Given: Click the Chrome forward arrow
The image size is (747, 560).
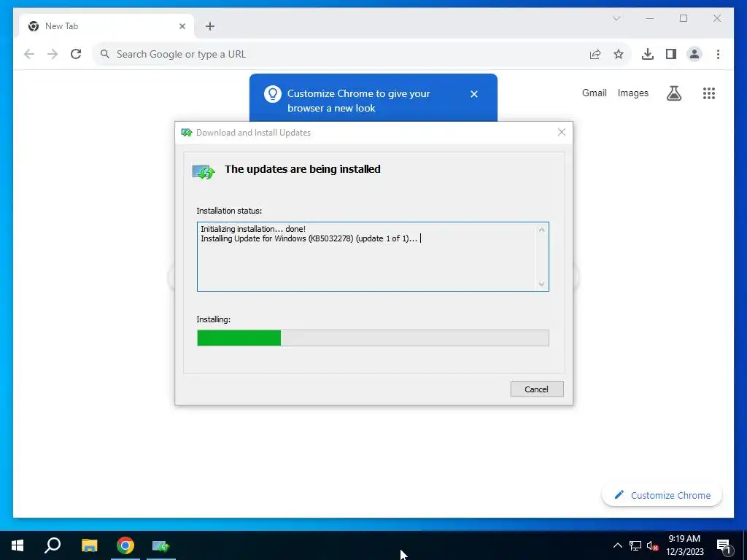Looking at the screenshot, I should (53, 54).
